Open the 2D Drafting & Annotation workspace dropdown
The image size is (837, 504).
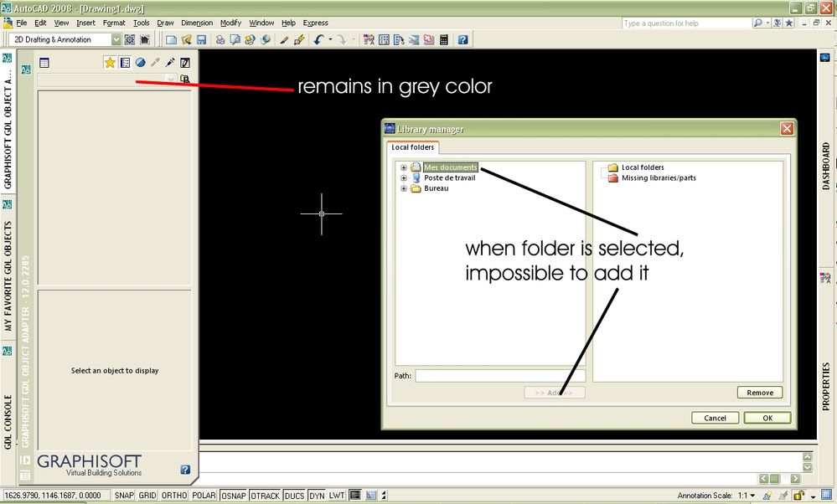tap(116, 39)
